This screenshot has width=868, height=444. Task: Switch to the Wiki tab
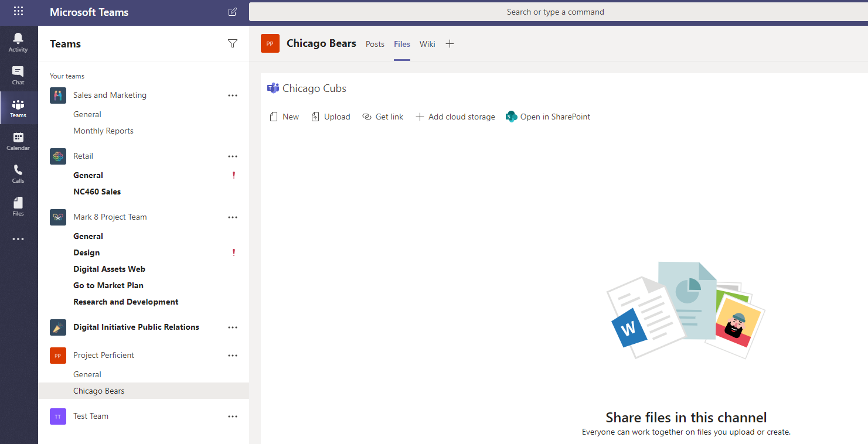click(427, 44)
